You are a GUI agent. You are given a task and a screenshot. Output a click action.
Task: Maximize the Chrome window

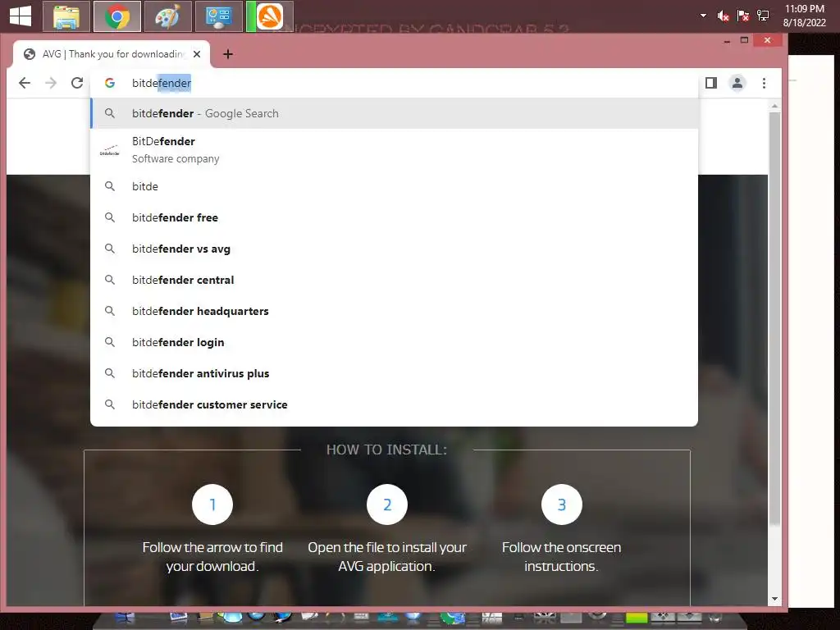(x=744, y=40)
